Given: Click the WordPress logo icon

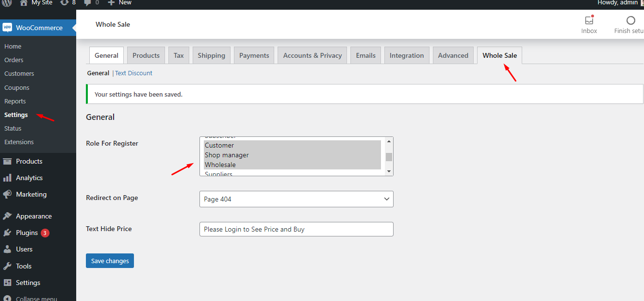Looking at the screenshot, I should tap(7, 2).
